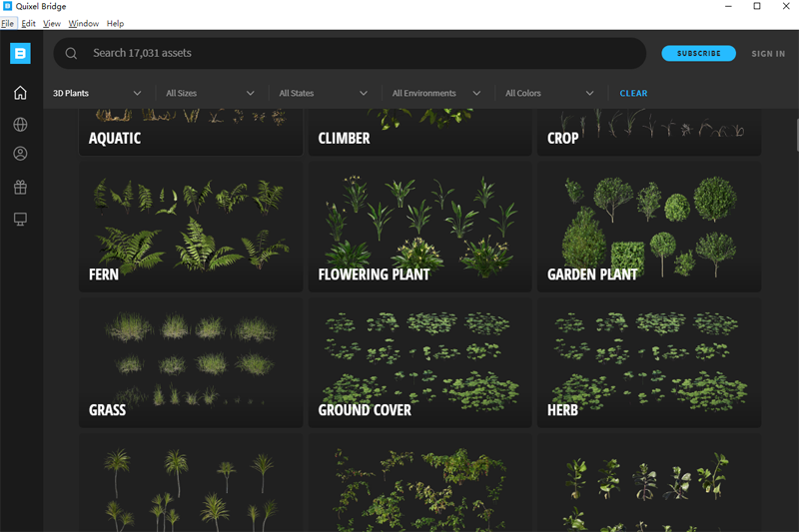799x532 pixels.
Task: Open the View menu
Action: [x=52, y=23]
